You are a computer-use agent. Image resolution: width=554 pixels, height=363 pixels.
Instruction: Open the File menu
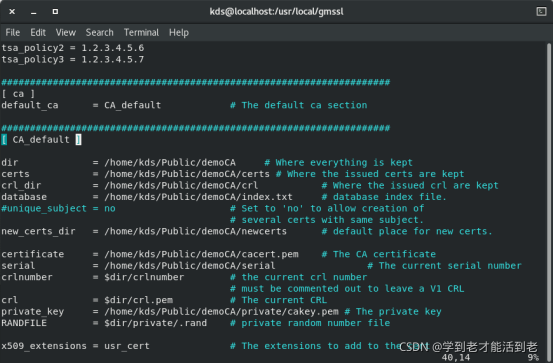(x=13, y=33)
